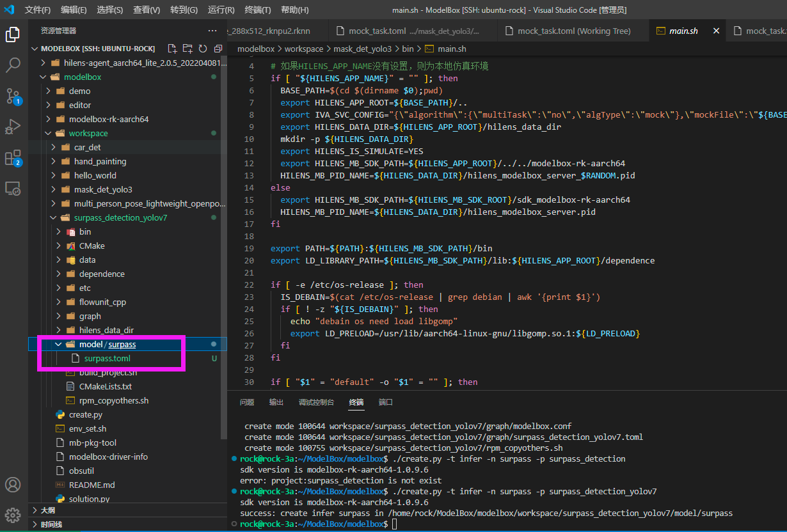The height and width of the screenshot is (532, 787).
Task: Open the Search view in activity bar
Action: click(13, 65)
